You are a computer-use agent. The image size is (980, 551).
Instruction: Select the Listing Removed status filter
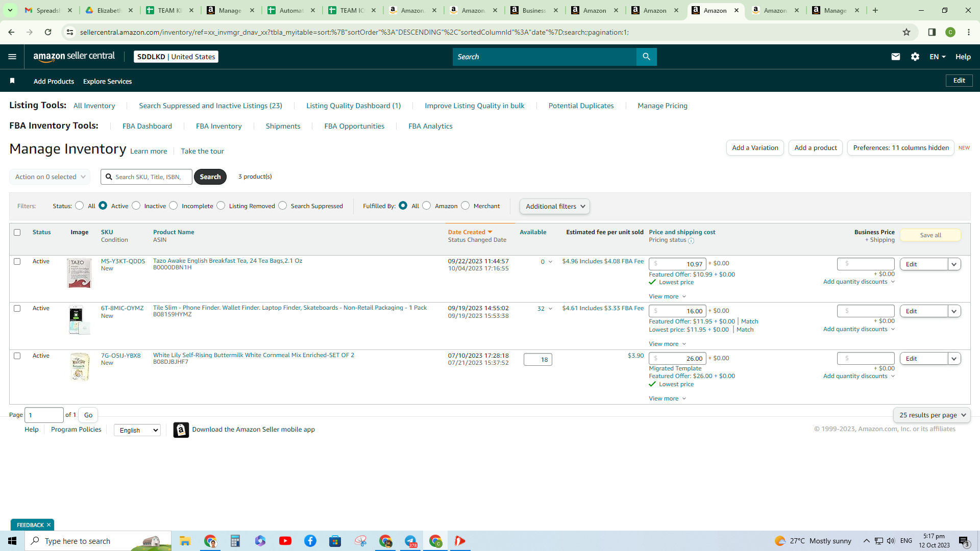221,206
